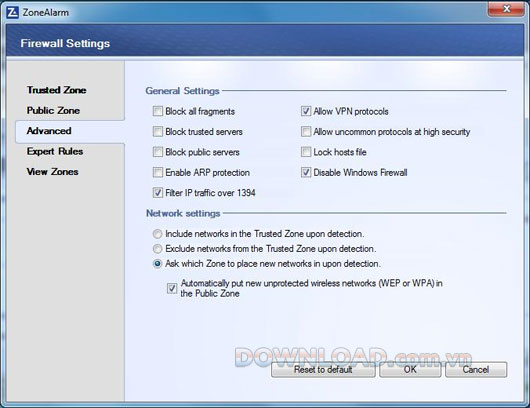Click the ZoneAlarm logo icon in title bar

[x=13, y=13]
